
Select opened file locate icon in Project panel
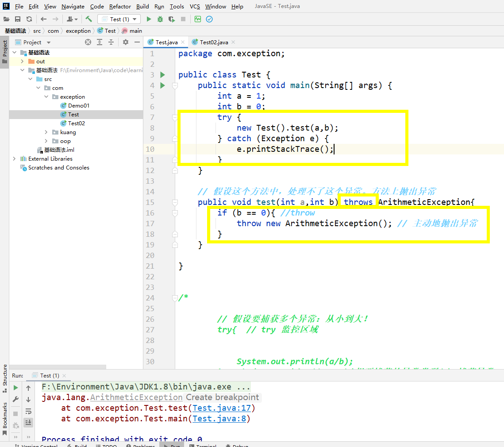pos(88,42)
